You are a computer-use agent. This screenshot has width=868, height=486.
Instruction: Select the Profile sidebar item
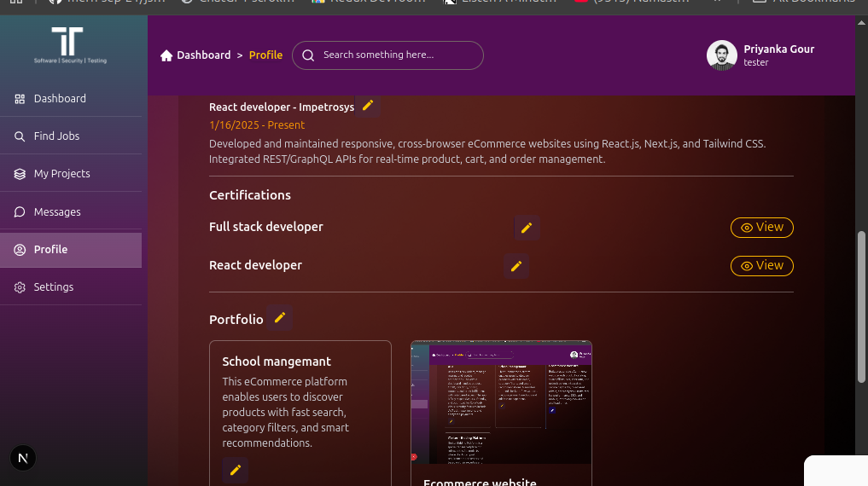click(x=50, y=250)
